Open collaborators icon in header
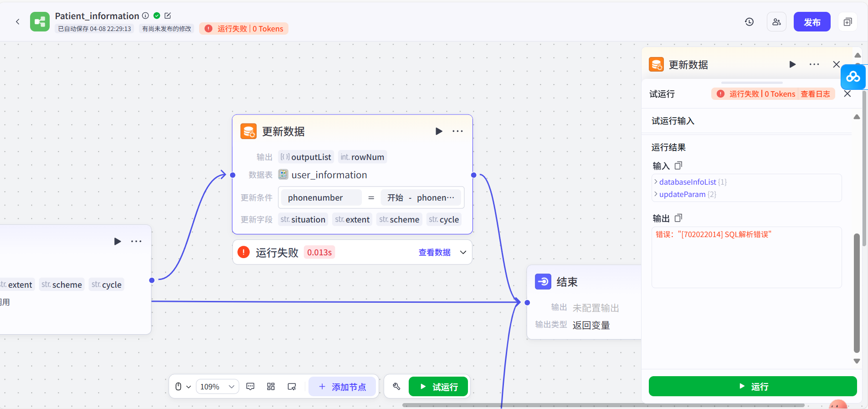 click(776, 22)
